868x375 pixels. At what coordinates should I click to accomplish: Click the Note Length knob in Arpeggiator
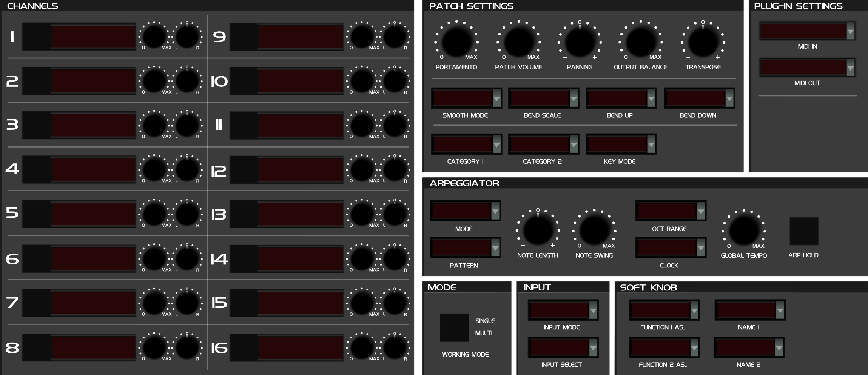(538, 230)
